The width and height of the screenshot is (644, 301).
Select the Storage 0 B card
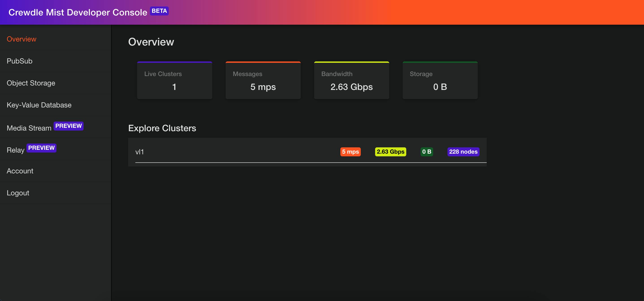440,80
